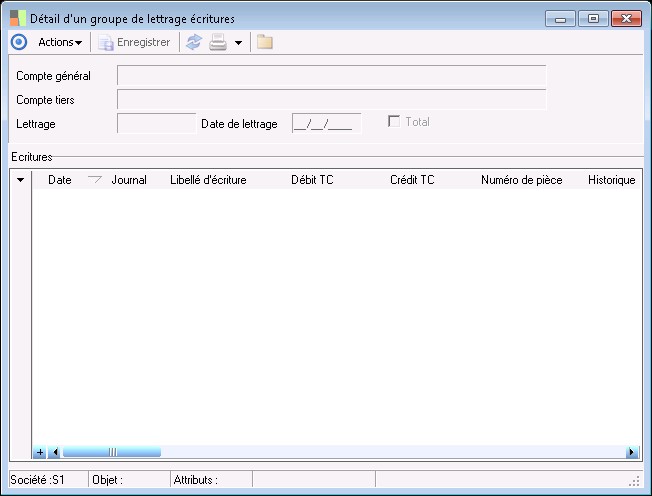Click the horizontal scrollbar thumb

(112, 452)
